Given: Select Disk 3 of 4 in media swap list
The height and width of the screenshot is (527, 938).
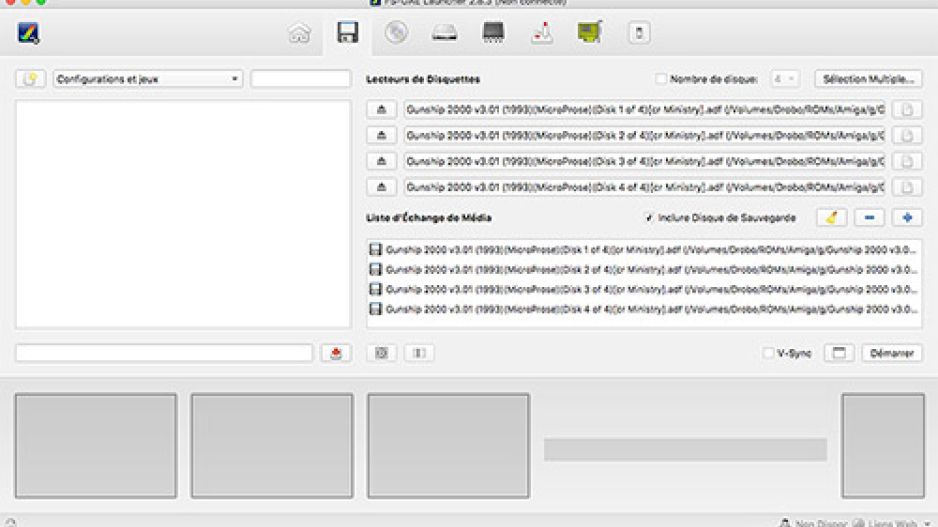Looking at the screenshot, I should [x=644, y=289].
